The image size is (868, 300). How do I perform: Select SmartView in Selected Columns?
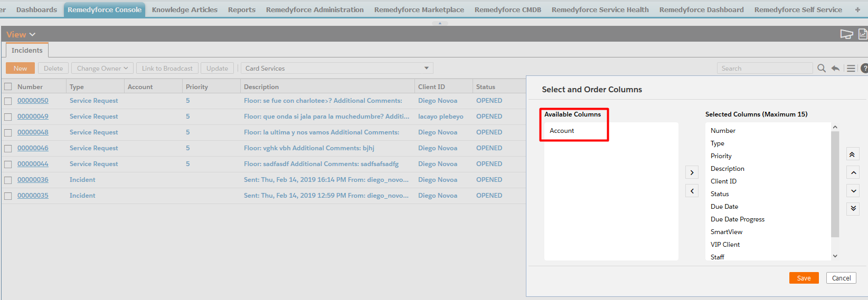(x=727, y=232)
